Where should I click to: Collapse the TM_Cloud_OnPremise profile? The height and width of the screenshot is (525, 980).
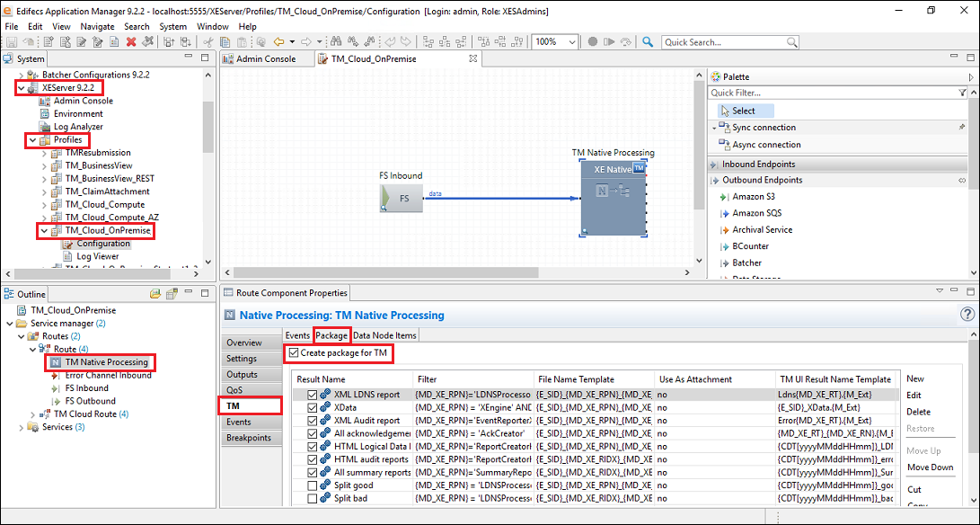point(44,231)
